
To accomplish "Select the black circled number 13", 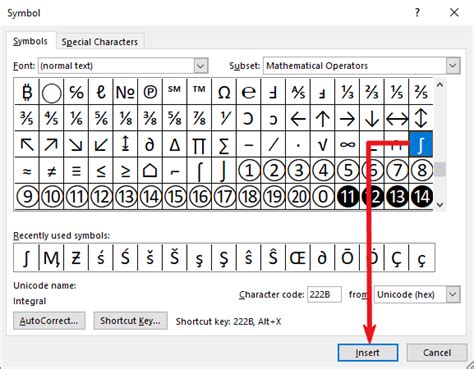I will (396, 197).
